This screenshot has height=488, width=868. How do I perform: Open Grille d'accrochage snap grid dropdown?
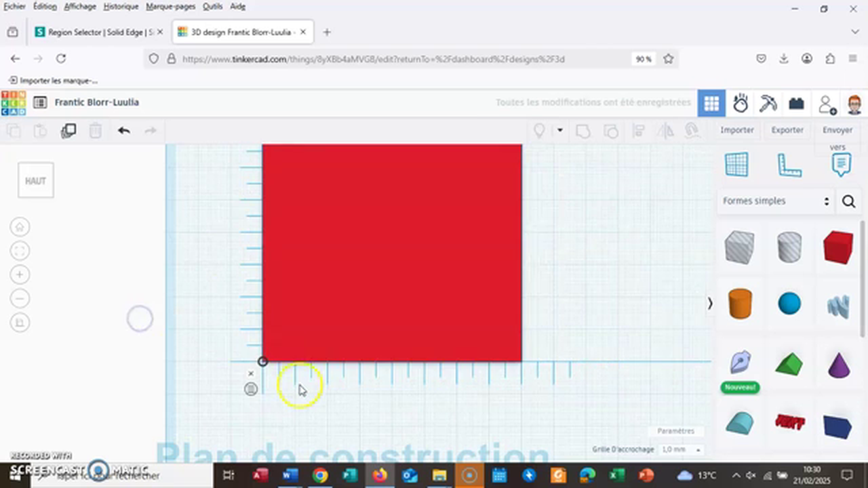[681, 449]
